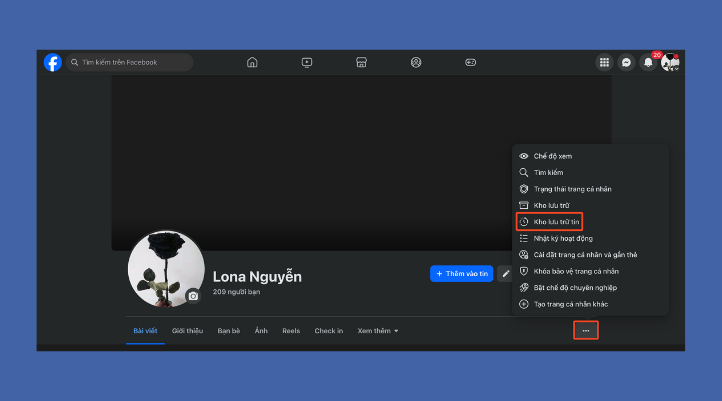Switch to the Giới thiệu tab
Viewport: 722px width, 401px height.
187,330
